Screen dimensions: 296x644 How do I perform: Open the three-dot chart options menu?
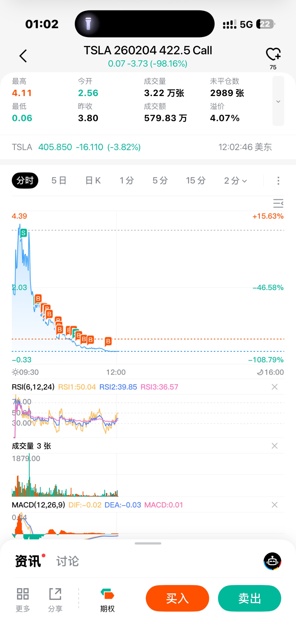pyautogui.click(x=278, y=181)
